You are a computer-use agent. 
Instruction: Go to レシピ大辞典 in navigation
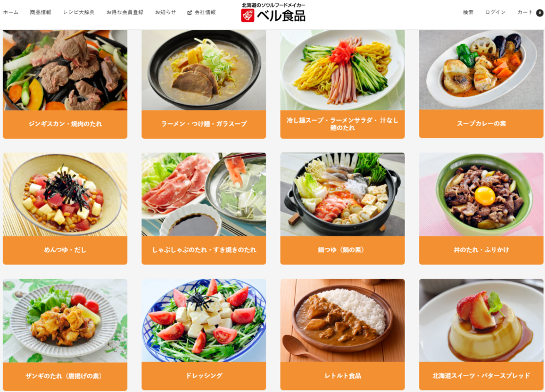tap(79, 12)
